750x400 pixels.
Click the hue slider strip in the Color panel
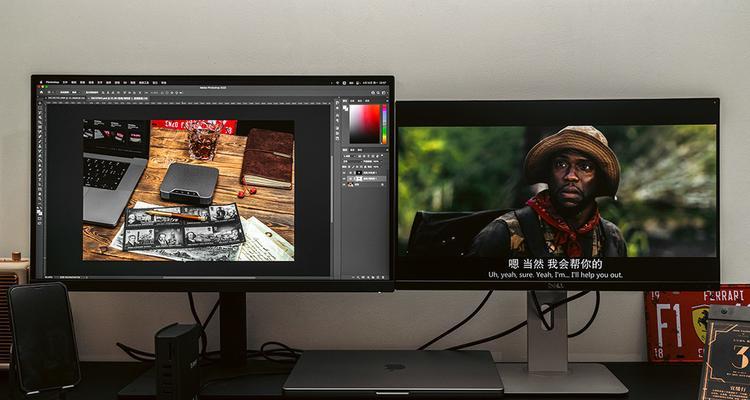click(x=385, y=124)
